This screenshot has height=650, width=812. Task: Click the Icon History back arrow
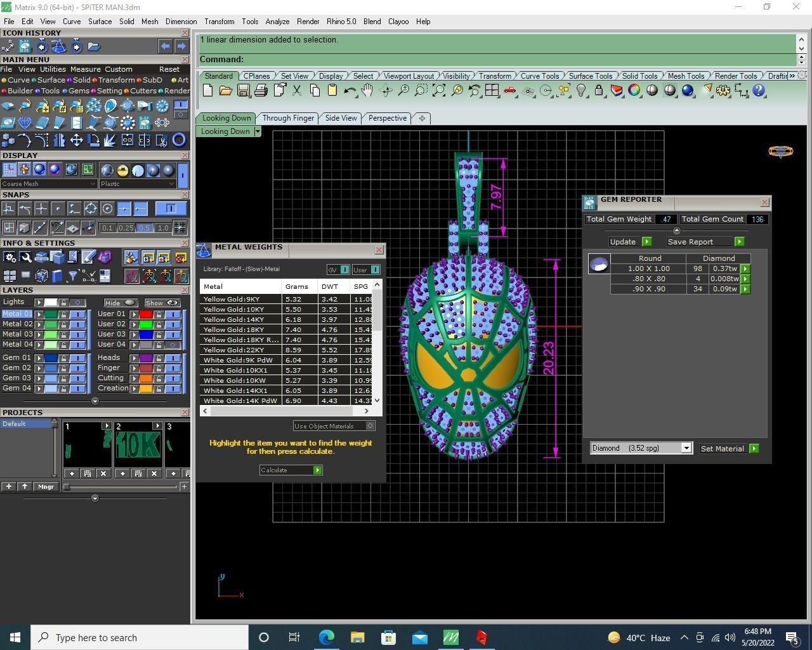click(165, 46)
